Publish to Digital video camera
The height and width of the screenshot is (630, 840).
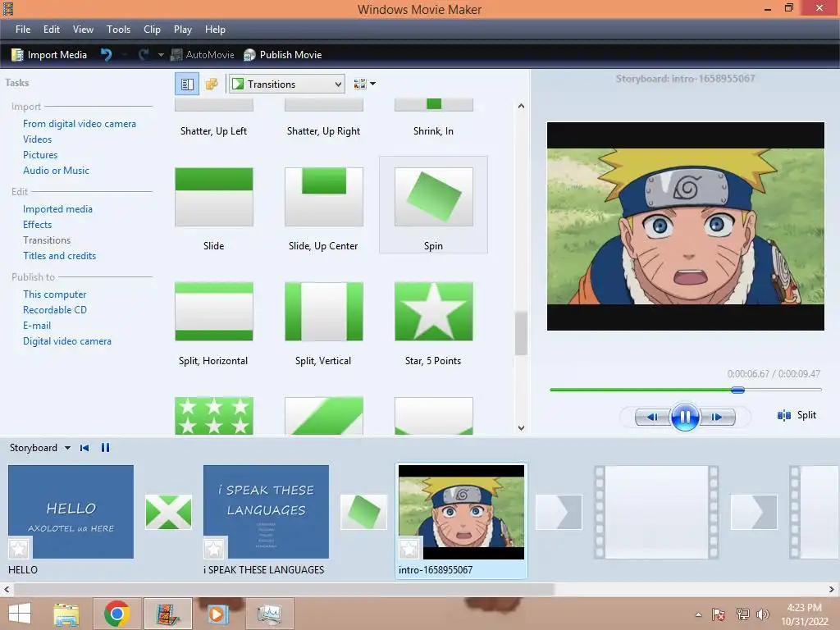(67, 340)
